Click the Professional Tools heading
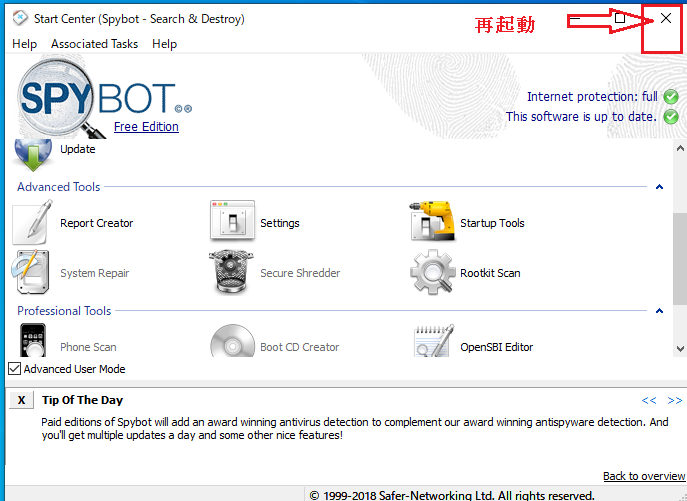This screenshot has height=501, width=687. [64, 311]
